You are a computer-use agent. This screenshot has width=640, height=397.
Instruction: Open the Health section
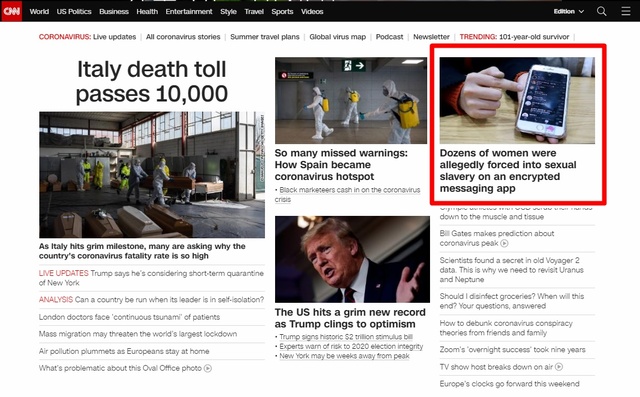(x=147, y=11)
